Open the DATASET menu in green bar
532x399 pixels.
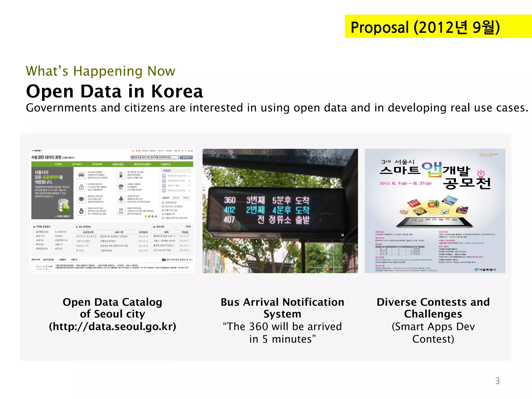click(77, 164)
